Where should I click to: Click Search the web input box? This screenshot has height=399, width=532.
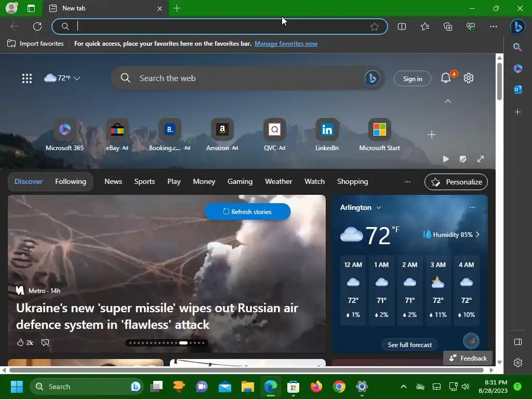tap(248, 78)
